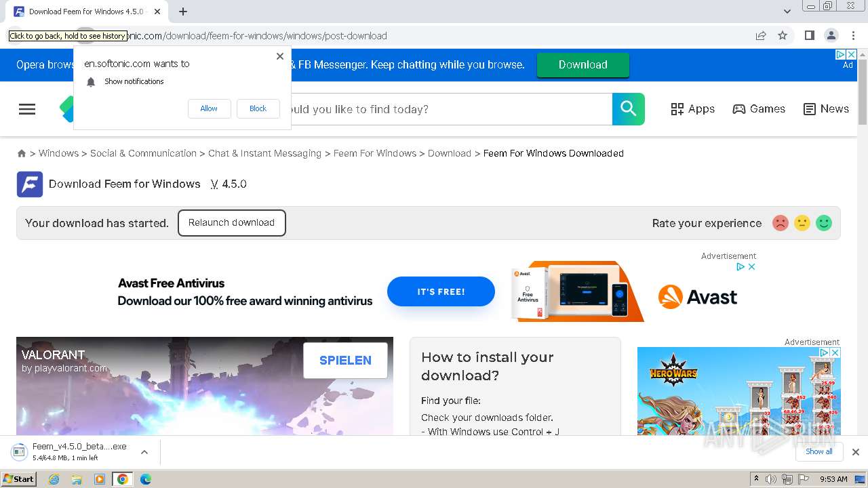868x488 pixels.
Task: Expand download item options chevron
Action: (x=144, y=452)
